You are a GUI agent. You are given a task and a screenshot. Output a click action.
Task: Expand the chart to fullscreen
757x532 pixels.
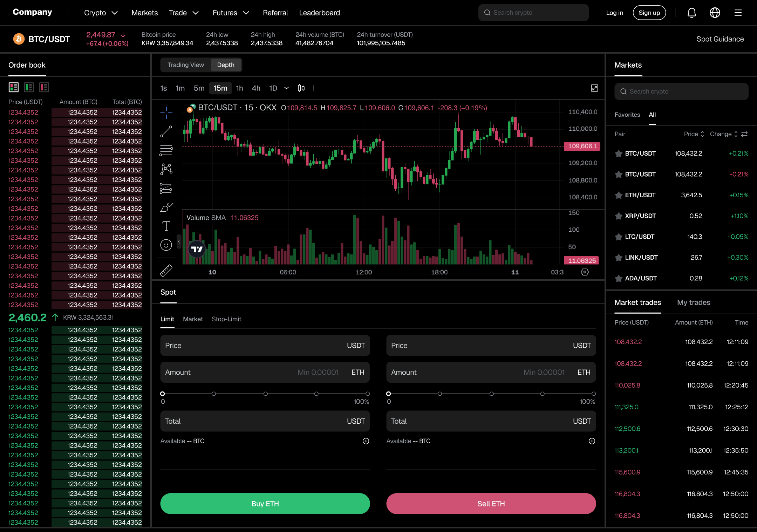594,88
